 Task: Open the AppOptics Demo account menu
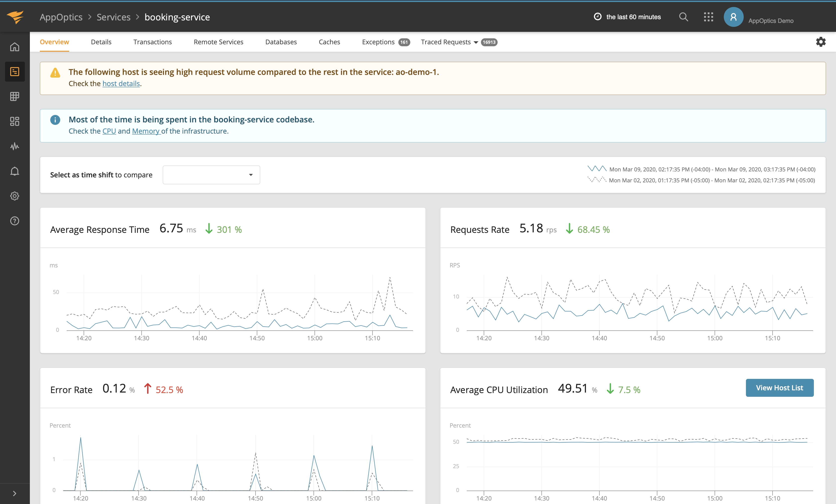(771, 21)
